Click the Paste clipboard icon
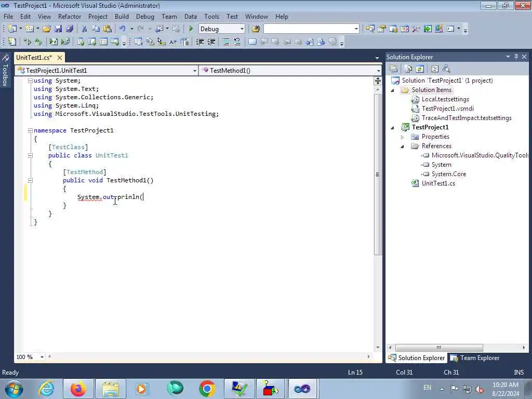The width and height of the screenshot is (532, 399). (108, 29)
